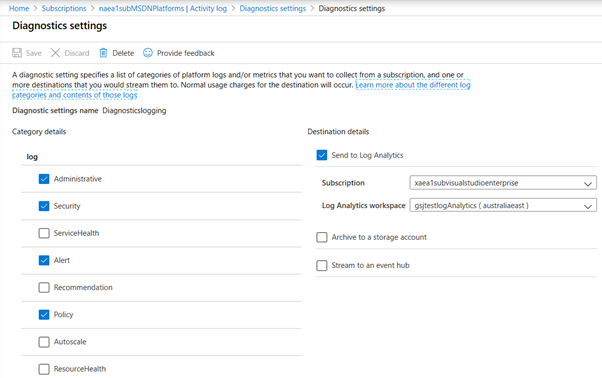Enable Archive to a storage account
The height and width of the screenshot is (378, 602).
(322, 237)
